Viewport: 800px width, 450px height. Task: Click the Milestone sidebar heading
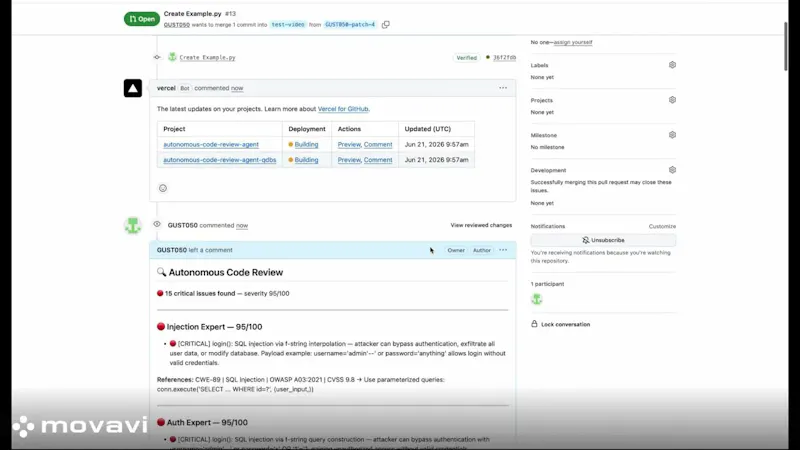(543, 135)
